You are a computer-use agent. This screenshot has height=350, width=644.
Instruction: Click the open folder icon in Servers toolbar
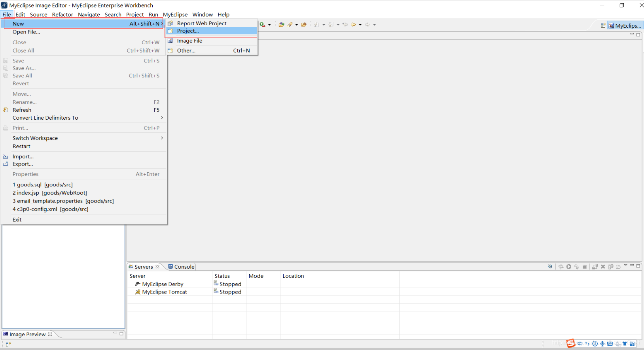(618, 267)
